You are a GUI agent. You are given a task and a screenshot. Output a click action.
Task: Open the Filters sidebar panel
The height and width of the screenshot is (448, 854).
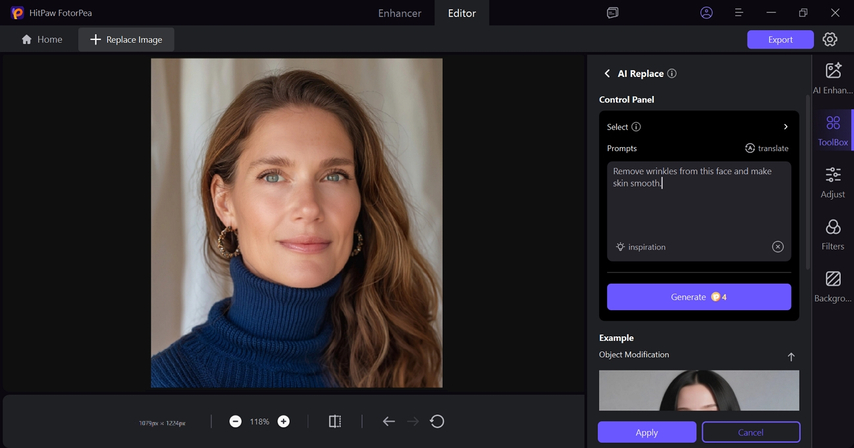click(x=833, y=235)
